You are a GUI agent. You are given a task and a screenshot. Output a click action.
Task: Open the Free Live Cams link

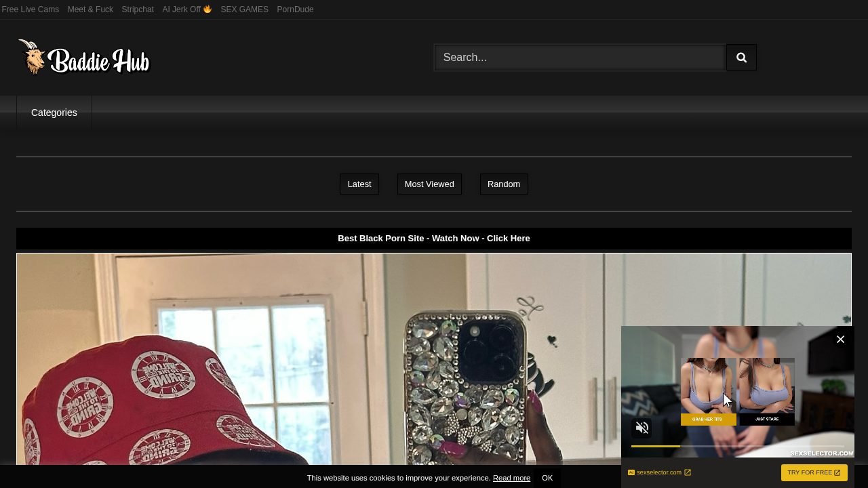[31, 9]
